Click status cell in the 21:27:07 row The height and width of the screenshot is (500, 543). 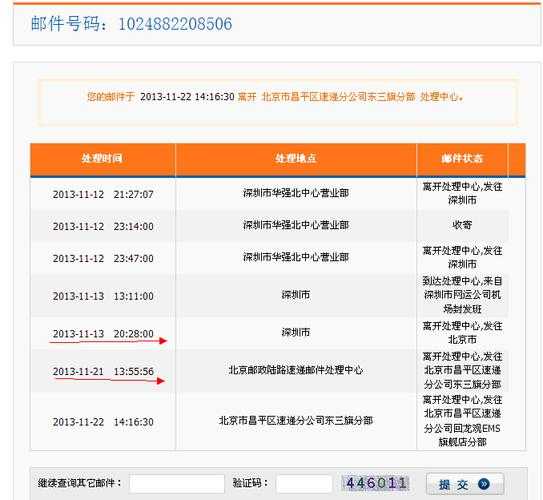tap(462, 193)
